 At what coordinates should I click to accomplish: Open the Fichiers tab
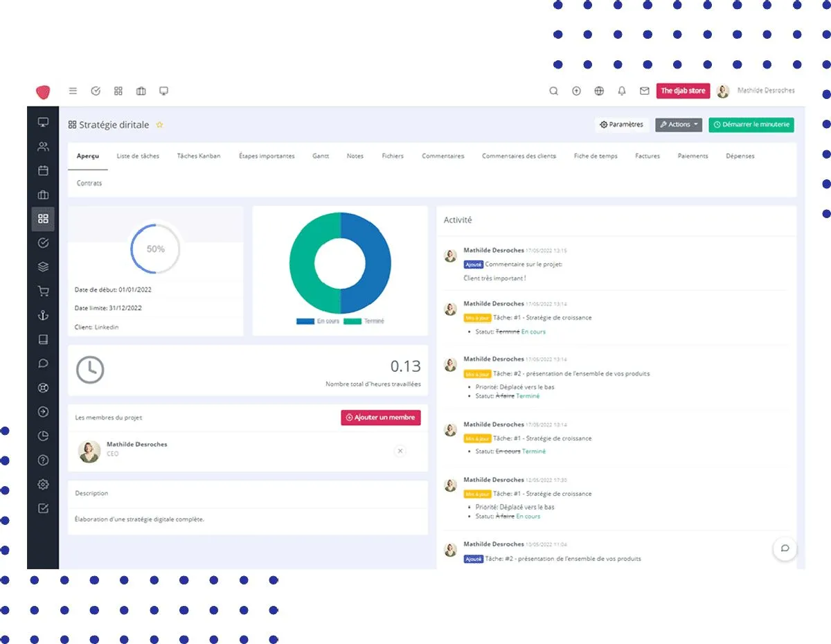393,156
